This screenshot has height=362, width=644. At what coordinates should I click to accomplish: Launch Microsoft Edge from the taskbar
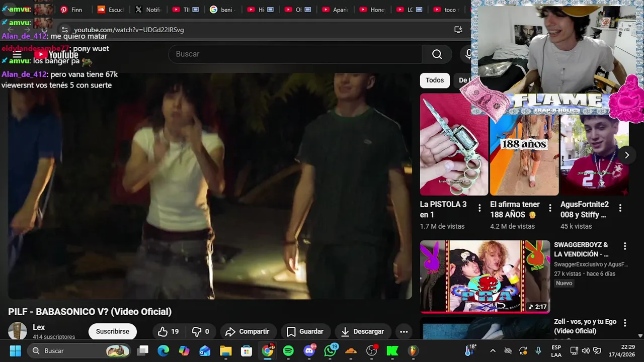tap(164, 350)
